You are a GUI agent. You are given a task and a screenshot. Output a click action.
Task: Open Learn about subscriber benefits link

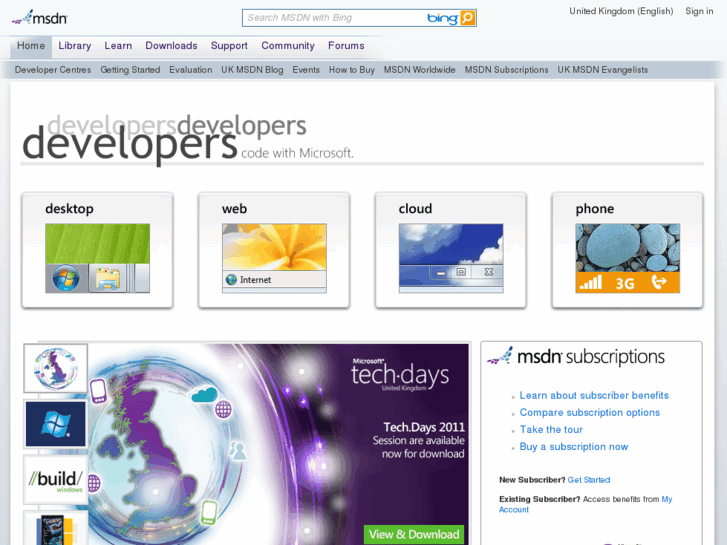click(594, 396)
